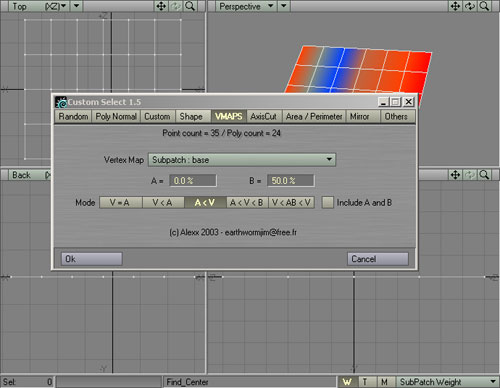This screenshot has height=388, width=500.
Task: Toggle the W weight map button
Action: tap(347, 382)
